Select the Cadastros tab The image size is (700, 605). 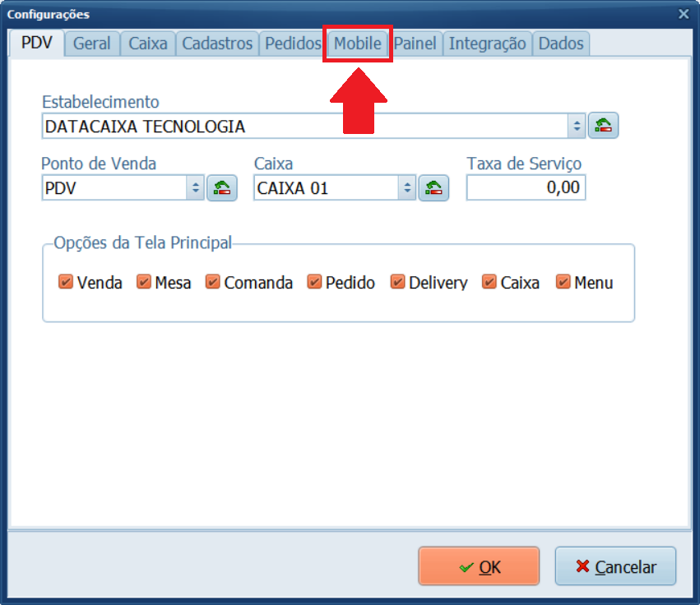217,44
